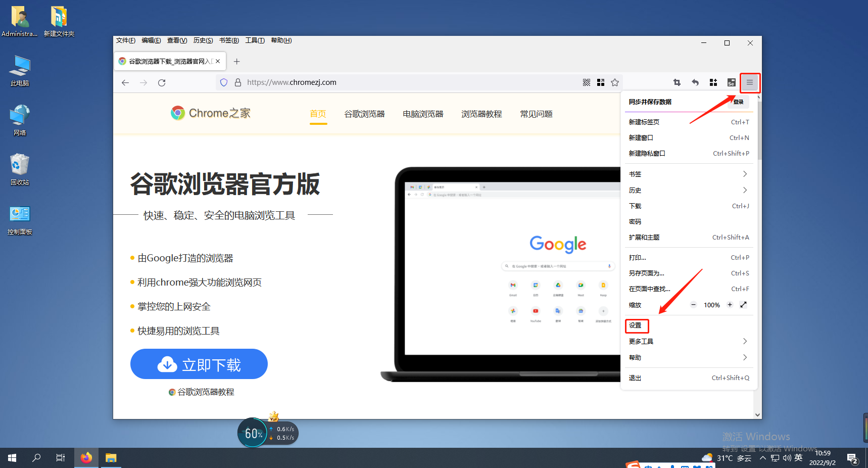The height and width of the screenshot is (468, 868).
Task: Close the 谷歌浏览器下载 tab
Action: [218, 61]
